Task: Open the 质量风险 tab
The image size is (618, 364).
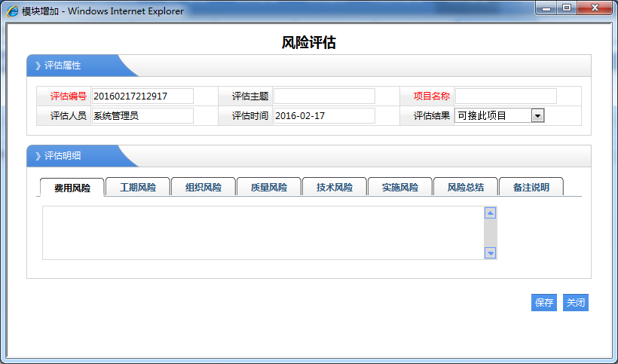Action: click(x=269, y=187)
